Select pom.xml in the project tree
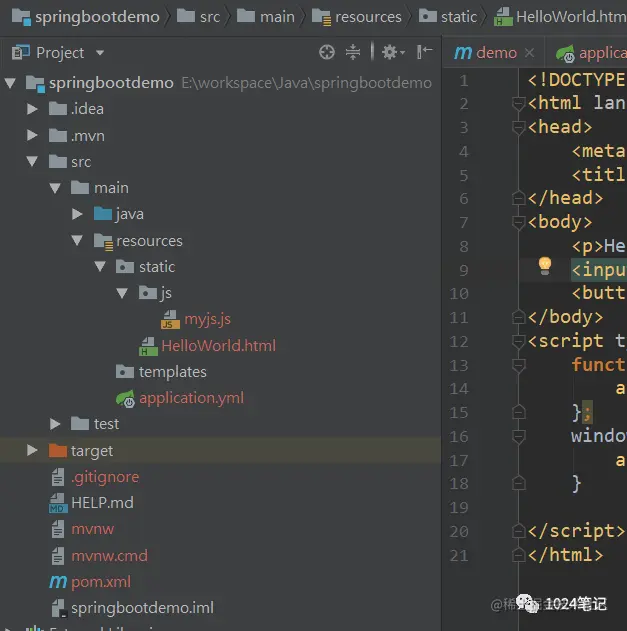Viewport: 627px width, 631px height. (101, 582)
